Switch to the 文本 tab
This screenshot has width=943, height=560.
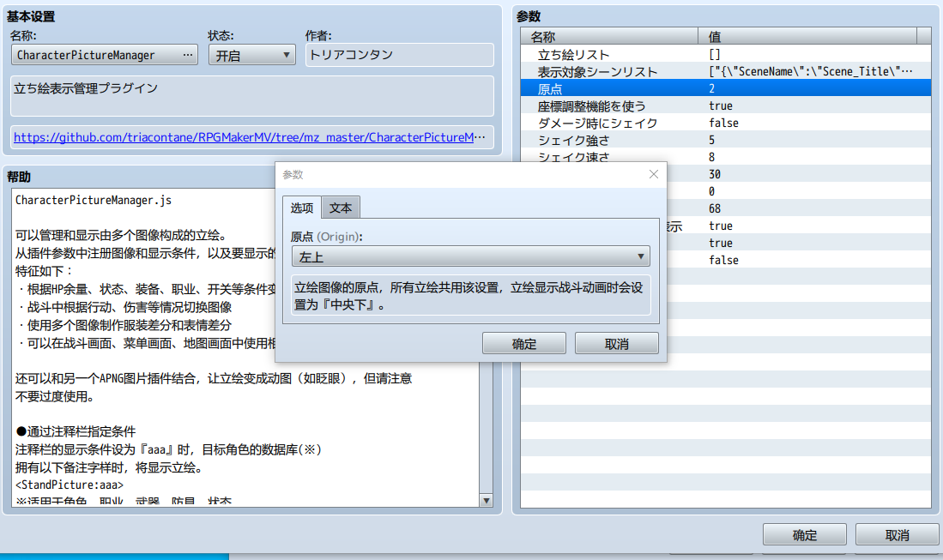point(341,208)
